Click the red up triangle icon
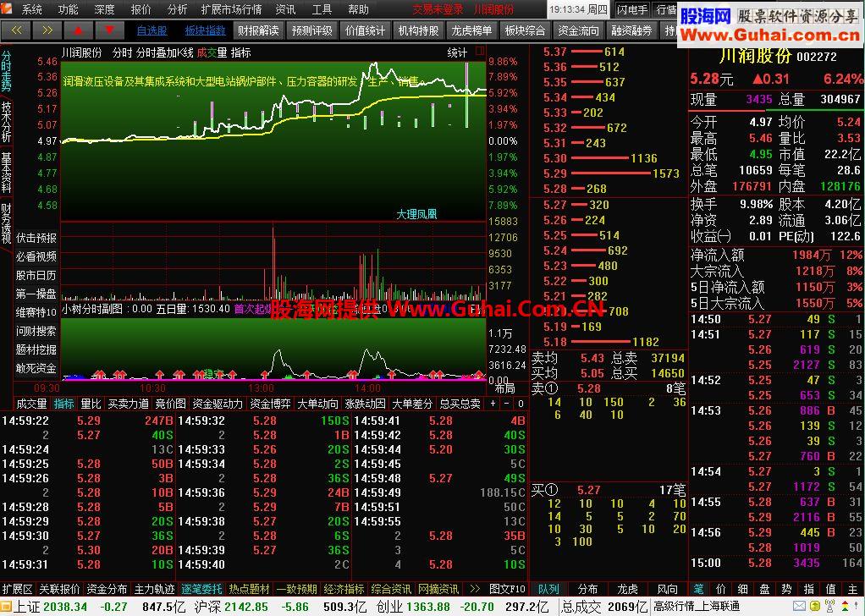This screenshot has height=616, width=865. point(79,30)
